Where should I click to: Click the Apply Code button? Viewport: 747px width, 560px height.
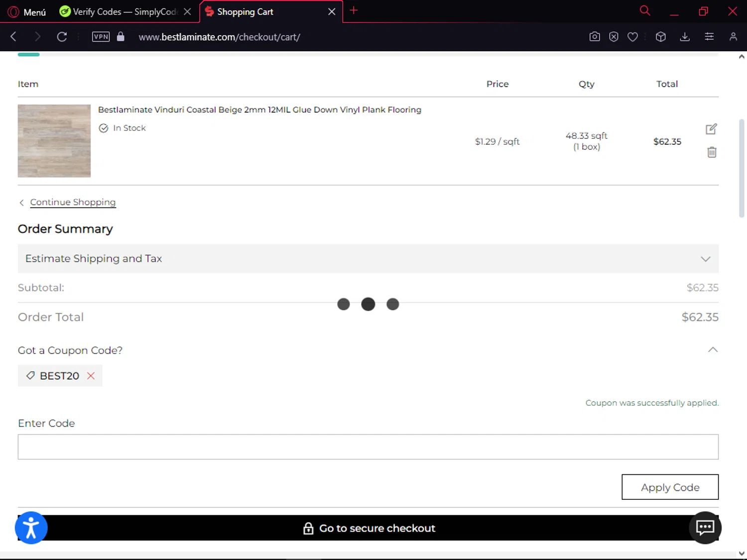click(670, 487)
